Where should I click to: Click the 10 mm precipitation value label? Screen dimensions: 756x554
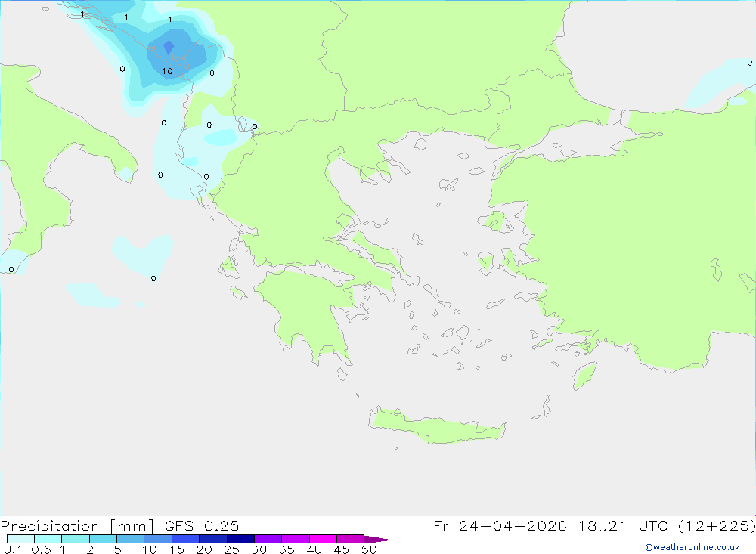[x=167, y=71]
